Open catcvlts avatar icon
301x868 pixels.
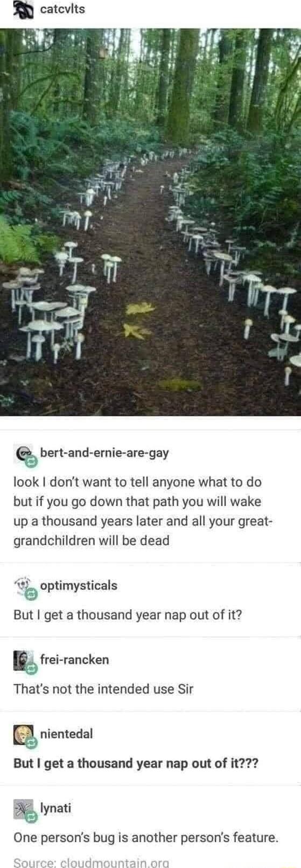pyautogui.click(x=24, y=9)
